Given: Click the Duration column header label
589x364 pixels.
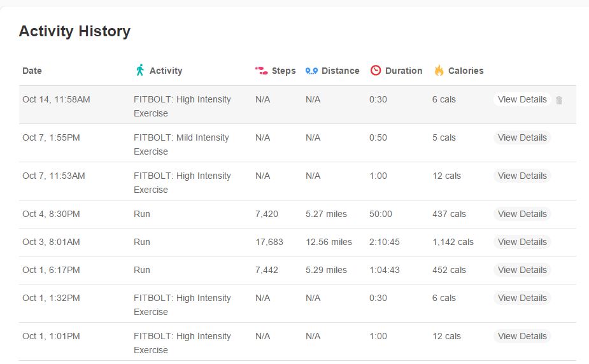Looking at the screenshot, I should 404,71.
